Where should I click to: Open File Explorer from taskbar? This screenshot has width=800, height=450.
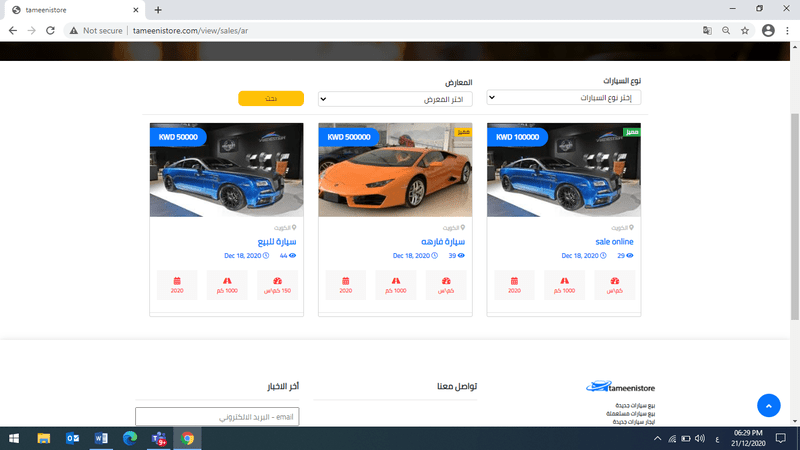tap(44, 438)
